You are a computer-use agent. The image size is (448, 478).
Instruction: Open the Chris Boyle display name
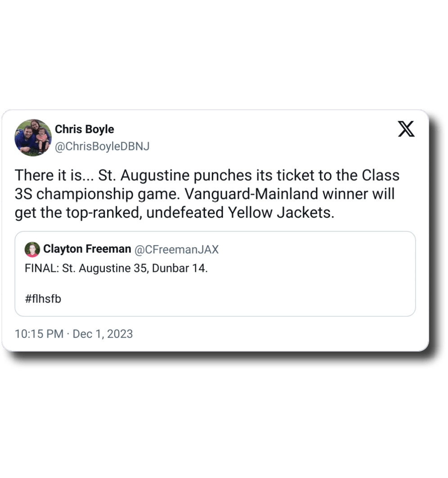pos(84,129)
